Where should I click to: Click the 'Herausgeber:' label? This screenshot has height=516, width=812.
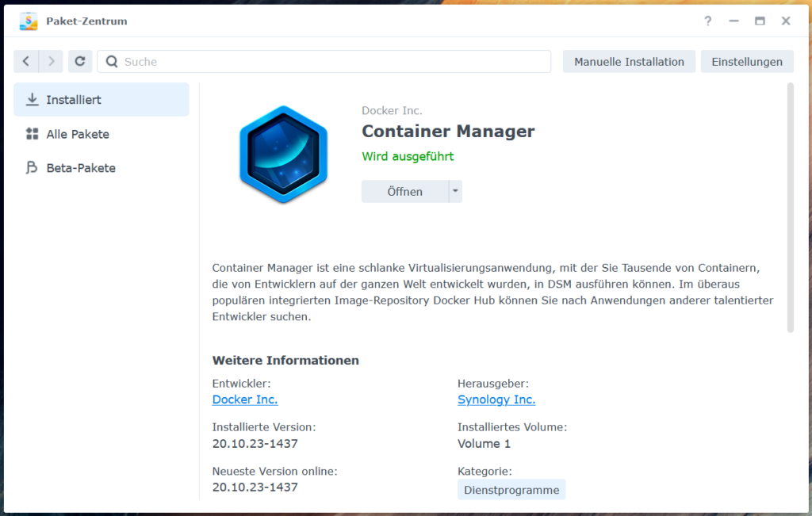point(493,384)
